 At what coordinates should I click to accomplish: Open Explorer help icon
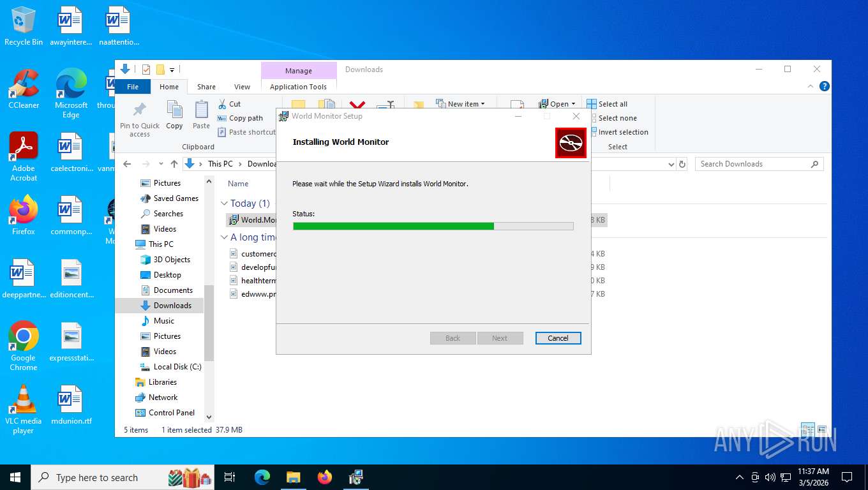pyautogui.click(x=825, y=86)
